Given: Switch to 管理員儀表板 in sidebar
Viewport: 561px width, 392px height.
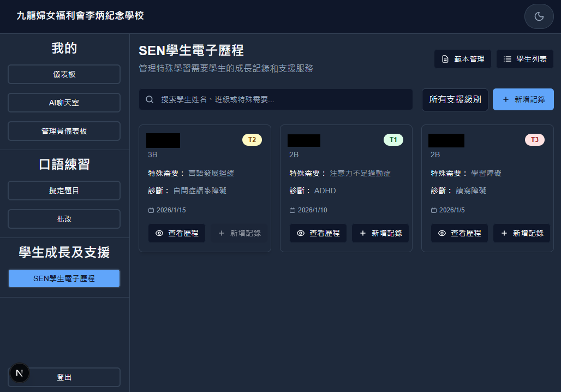Looking at the screenshot, I should (x=64, y=131).
